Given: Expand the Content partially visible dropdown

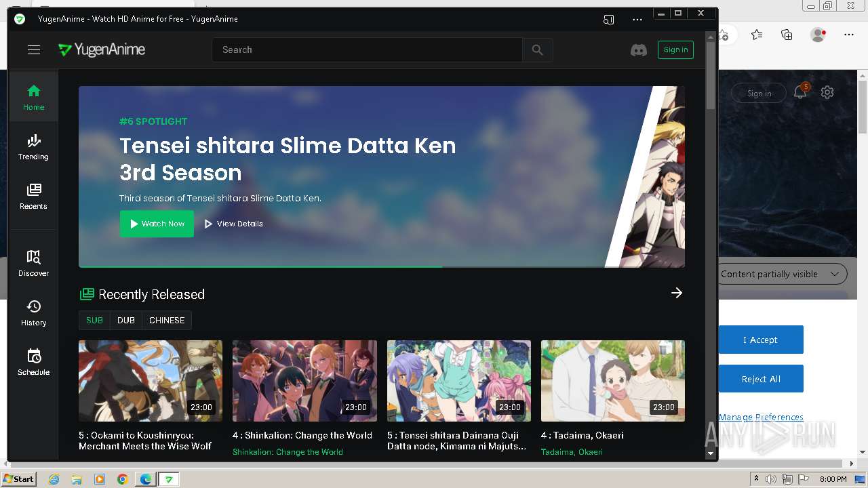Looking at the screenshot, I should [x=782, y=274].
